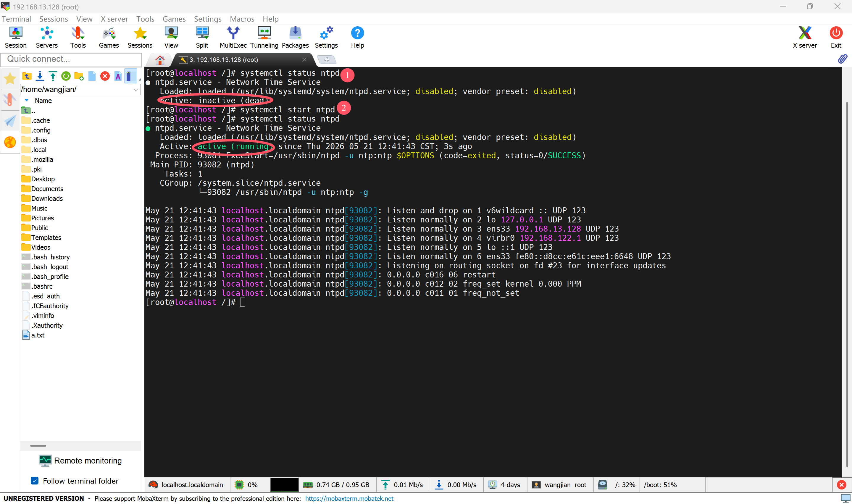The height and width of the screenshot is (504, 852).
Task: Click the SFTP upload arrow icon
Action: 53,76
